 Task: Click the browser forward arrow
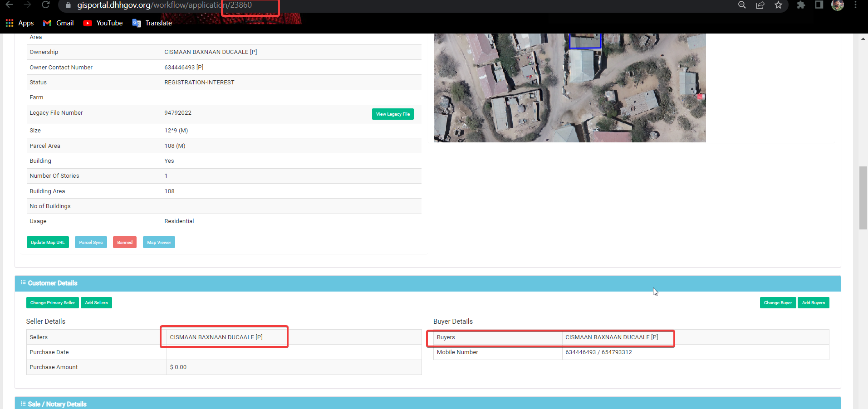pyautogui.click(x=27, y=5)
